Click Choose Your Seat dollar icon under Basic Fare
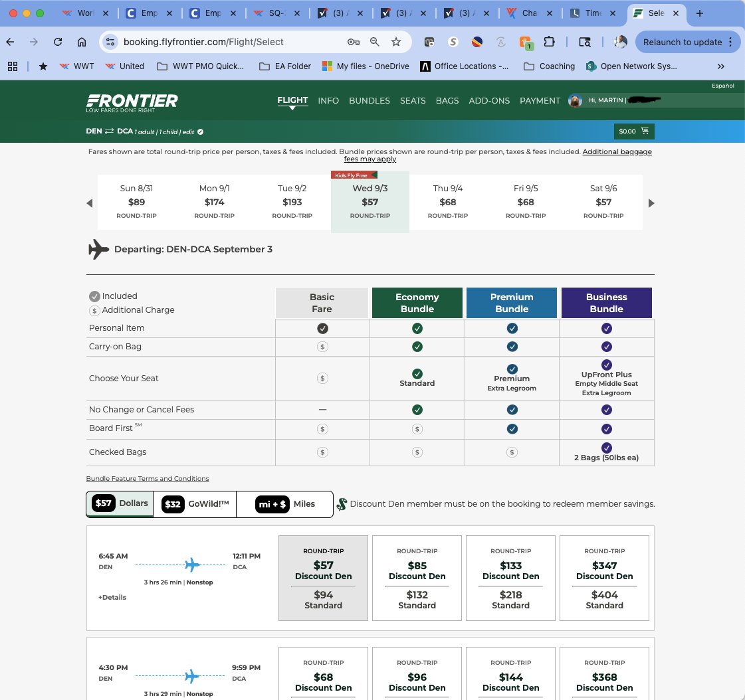Viewport: 745px width, 700px height. pos(322,379)
